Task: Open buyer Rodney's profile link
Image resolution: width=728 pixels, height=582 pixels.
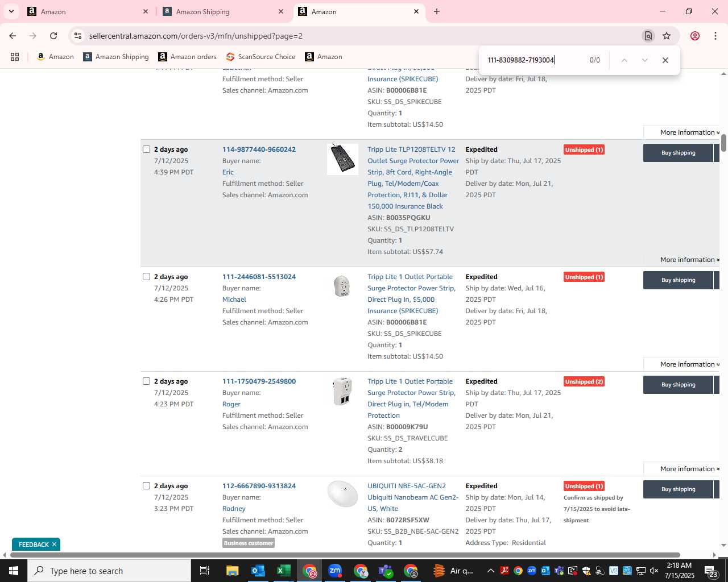Action: [234, 509]
